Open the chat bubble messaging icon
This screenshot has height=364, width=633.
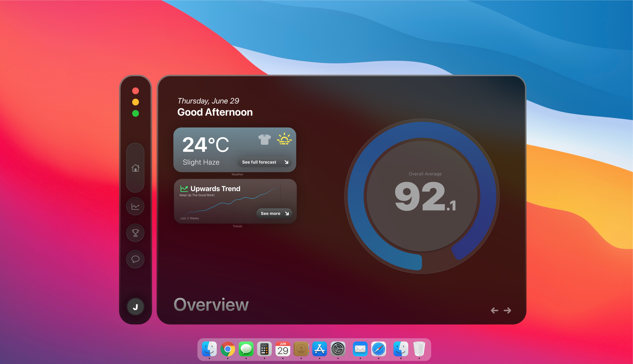[x=135, y=259]
